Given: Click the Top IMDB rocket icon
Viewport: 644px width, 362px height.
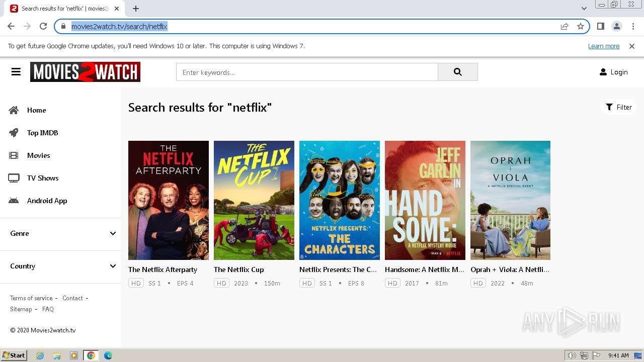Looking at the screenshot, I should [x=14, y=133].
